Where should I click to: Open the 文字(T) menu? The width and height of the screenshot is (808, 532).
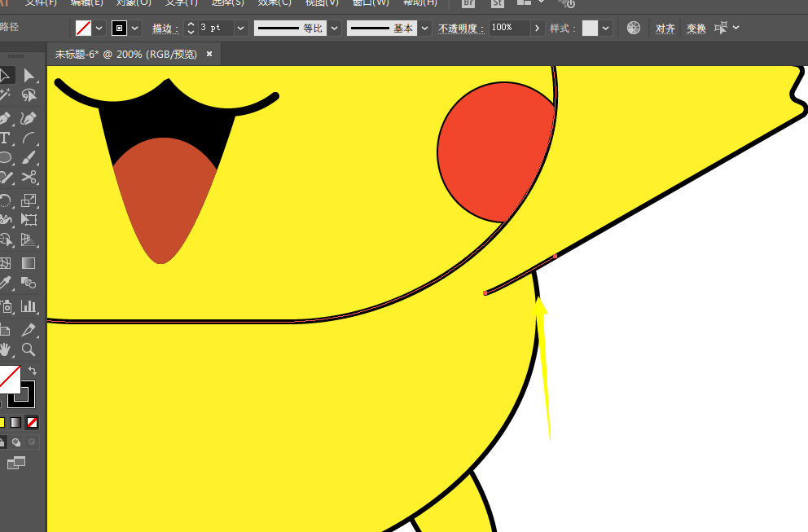[x=182, y=2]
